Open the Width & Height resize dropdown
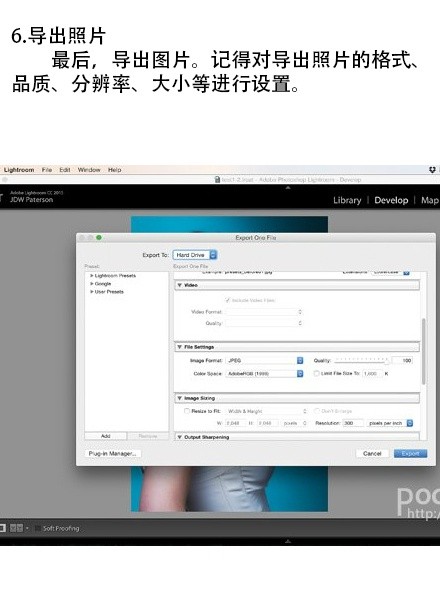Screen dimensions: 440x611 click(267, 411)
